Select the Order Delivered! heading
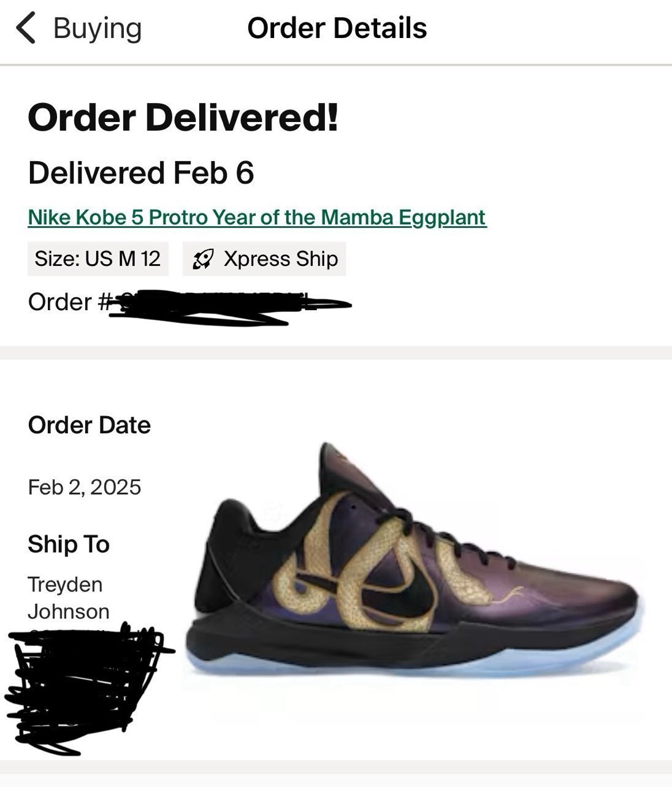672x787 pixels. tap(183, 117)
